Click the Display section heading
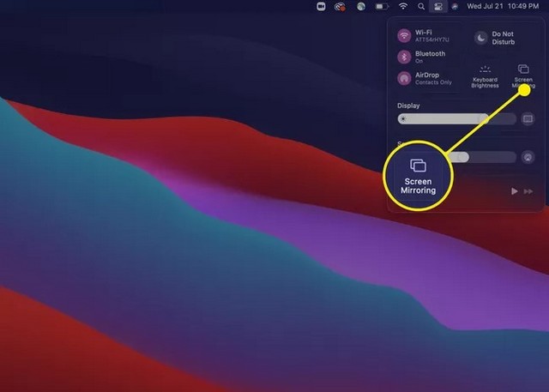This screenshot has height=392, width=549. 408,106
